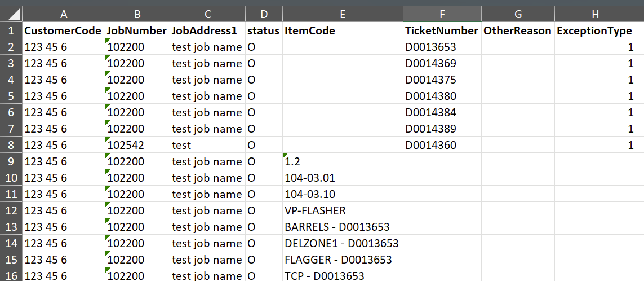The image size is (644, 281).
Task: Select row 9 header
Action: click(x=11, y=161)
